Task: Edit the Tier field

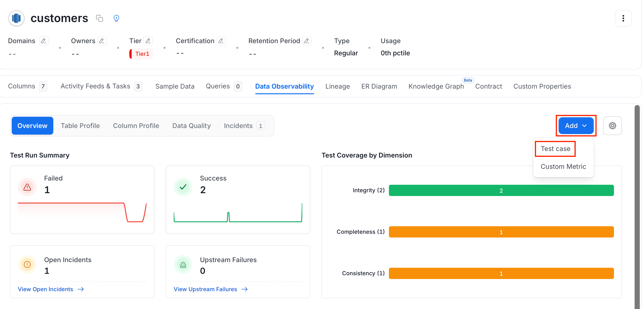Action: pos(148,41)
